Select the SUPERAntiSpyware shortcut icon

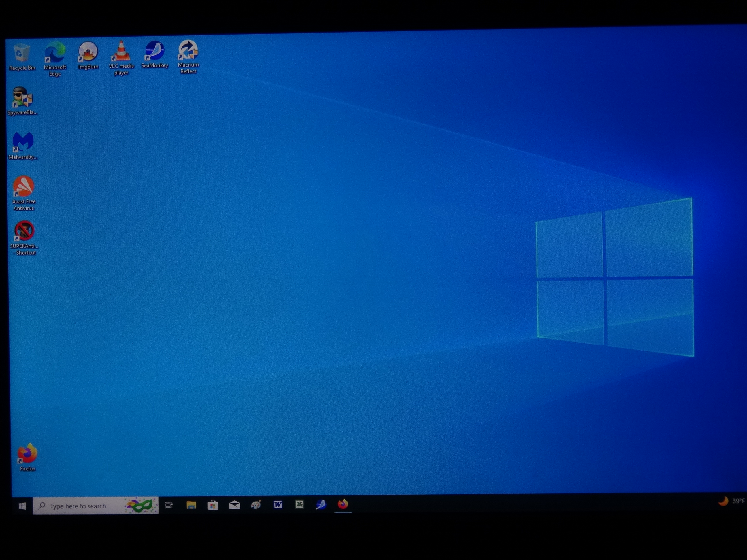(24, 238)
